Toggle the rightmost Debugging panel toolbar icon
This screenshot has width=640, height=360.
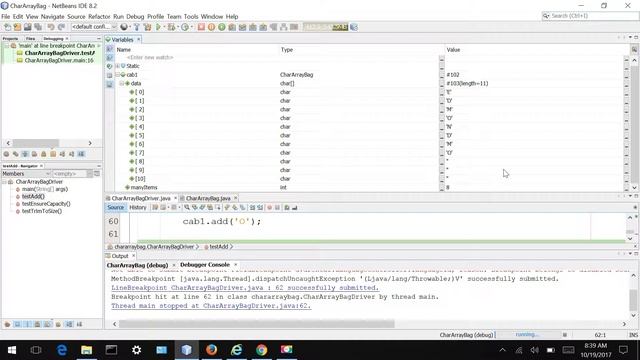[x=81, y=154]
